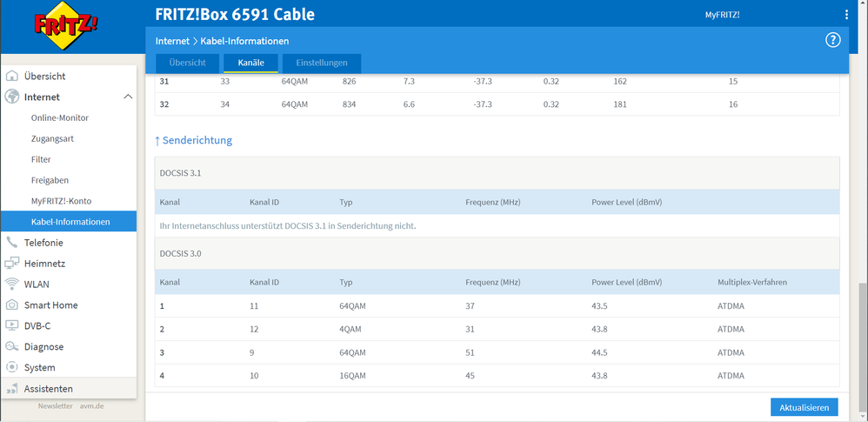This screenshot has width=868, height=422.
Task: Click the avm.de link
Action: [91, 406]
